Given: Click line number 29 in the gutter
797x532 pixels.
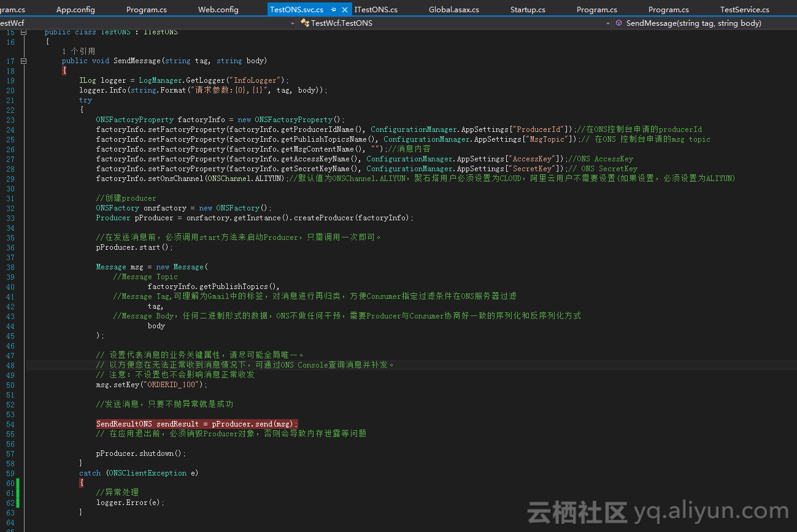Looking at the screenshot, I should [10, 179].
